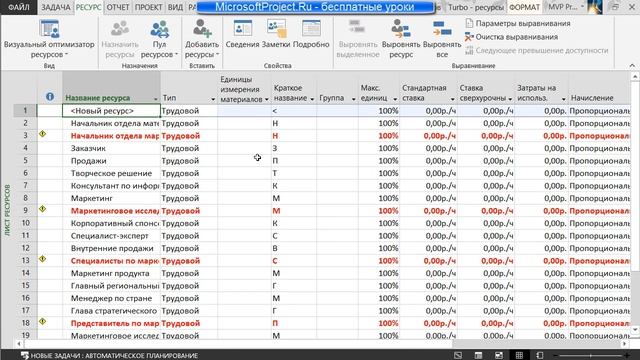The width and height of the screenshot is (640, 360).
Task: Click the info indicator column header icon
Action: [x=50, y=96]
